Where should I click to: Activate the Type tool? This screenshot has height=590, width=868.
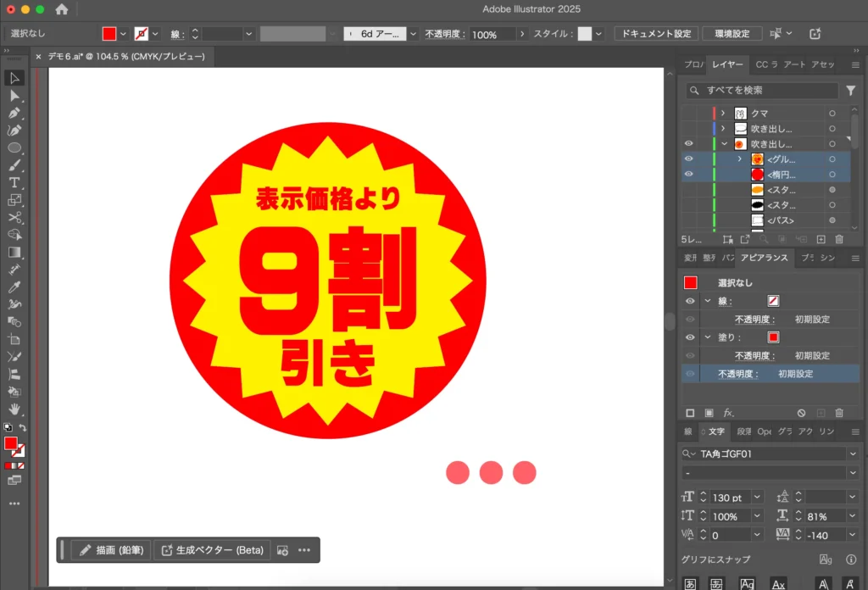tap(14, 183)
